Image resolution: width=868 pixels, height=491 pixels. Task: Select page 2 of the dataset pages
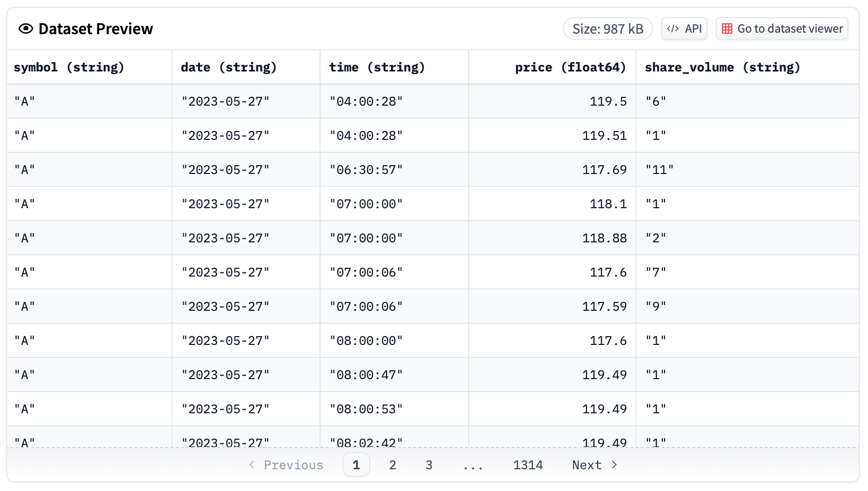[x=393, y=465]
